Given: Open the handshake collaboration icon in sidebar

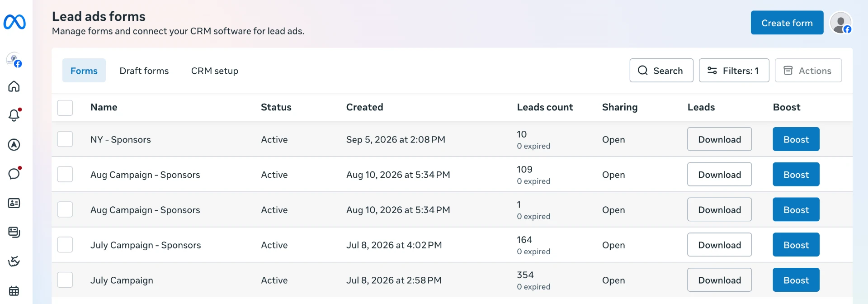Looking at the screenshot, I should (14, 261).
